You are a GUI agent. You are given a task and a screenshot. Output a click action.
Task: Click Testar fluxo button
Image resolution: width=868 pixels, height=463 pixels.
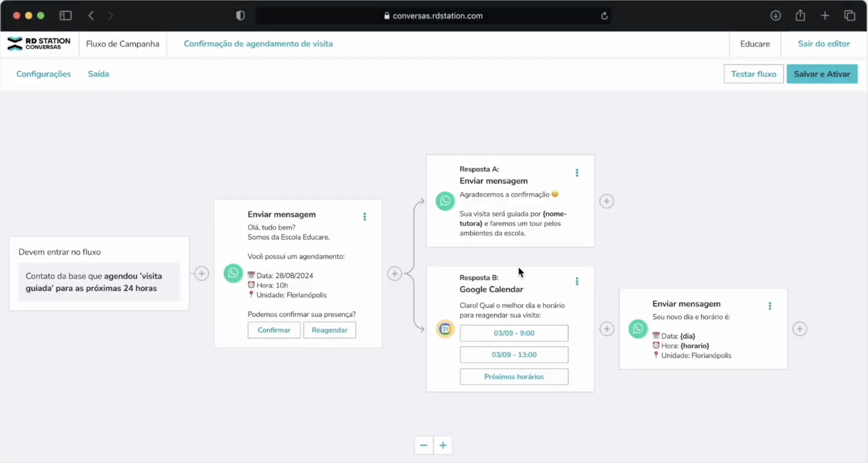point(753,74)
